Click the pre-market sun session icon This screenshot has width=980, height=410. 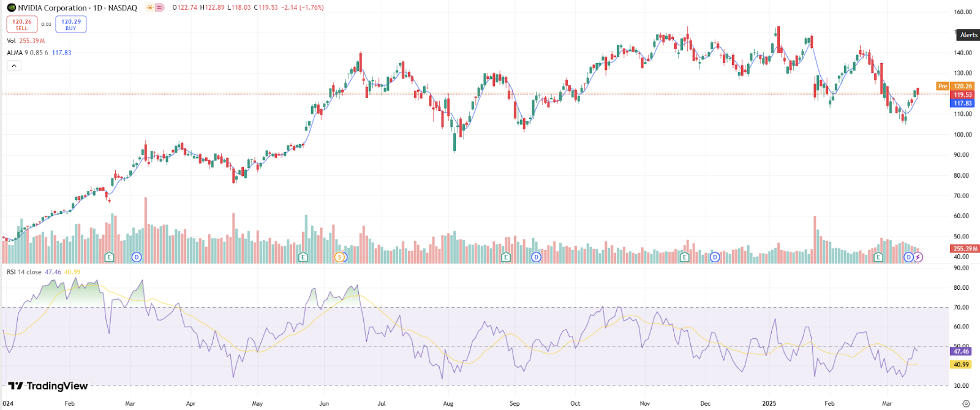[149, 8]
